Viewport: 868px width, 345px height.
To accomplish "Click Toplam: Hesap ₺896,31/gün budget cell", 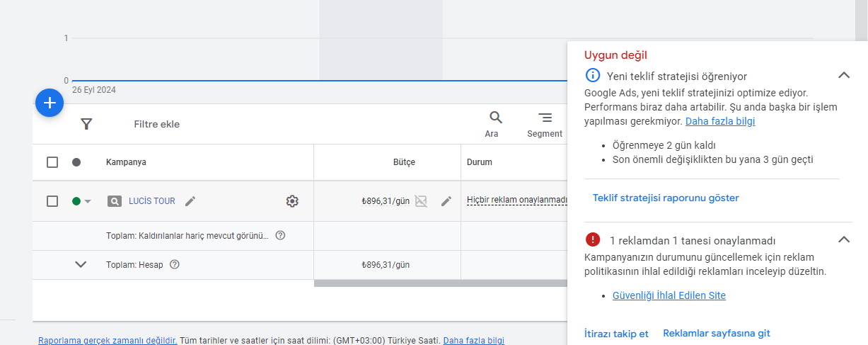I will pyautogui.click(x=385, y=265).
